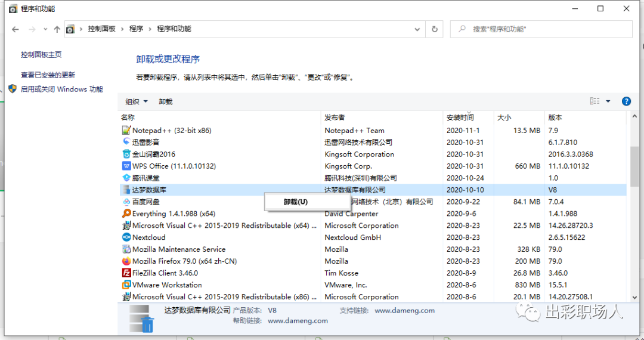Expand the breadcrumb arrow after 程序
The width and height of the screenshot is (644, 340).
point(150,29)
